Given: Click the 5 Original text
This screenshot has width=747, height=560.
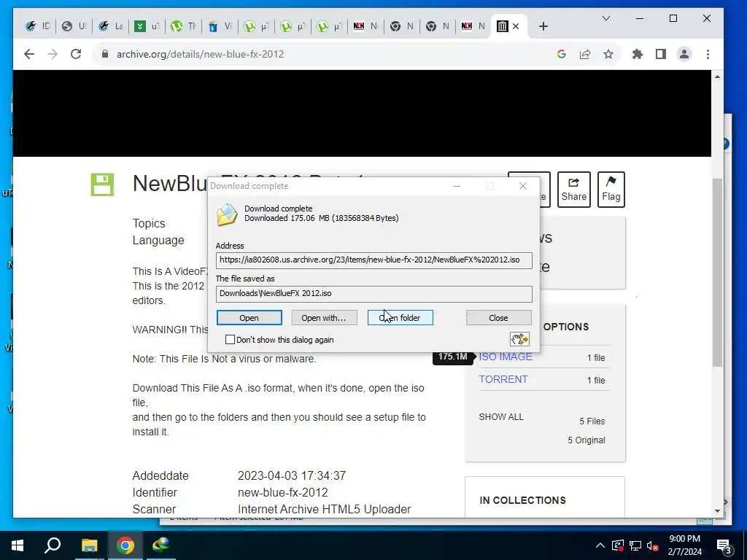Looking at the screenshot, I should [587, 440].
